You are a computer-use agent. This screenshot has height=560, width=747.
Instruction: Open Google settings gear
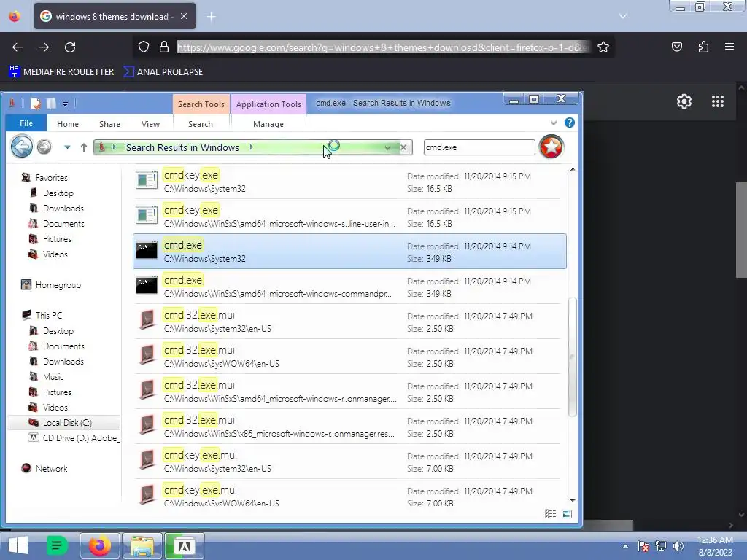coord(684,101)
